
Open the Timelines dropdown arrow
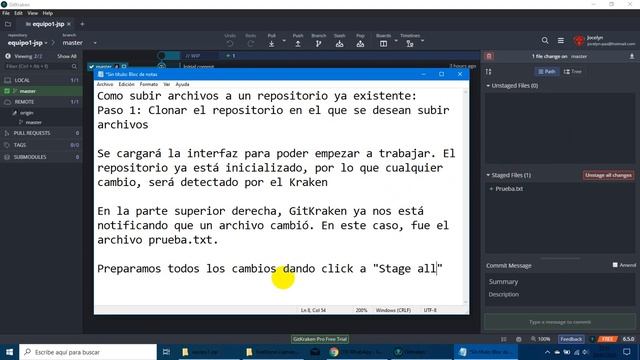point(422,41)
